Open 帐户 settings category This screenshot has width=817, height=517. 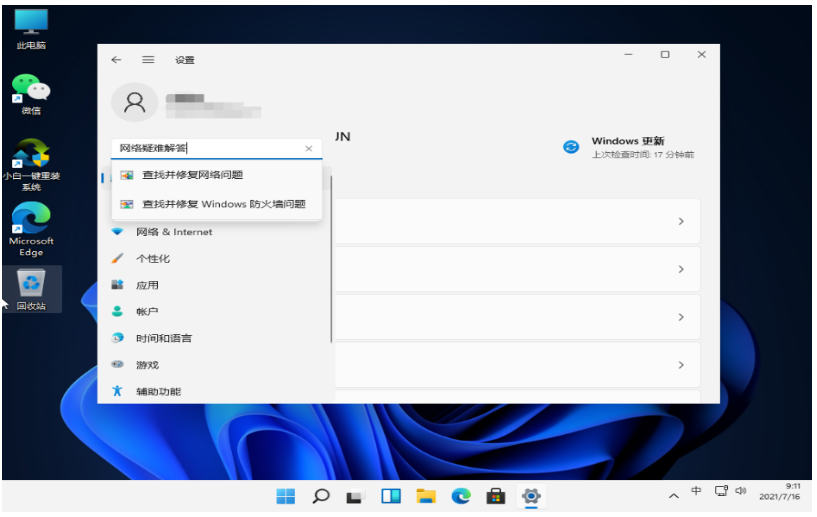pos(147,312)
